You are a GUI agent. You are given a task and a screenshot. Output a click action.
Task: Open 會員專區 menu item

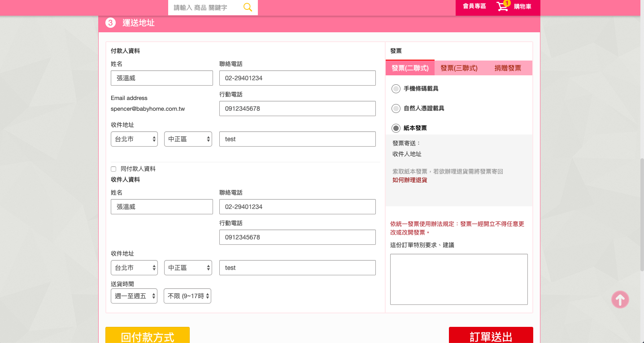pos(474,6)
